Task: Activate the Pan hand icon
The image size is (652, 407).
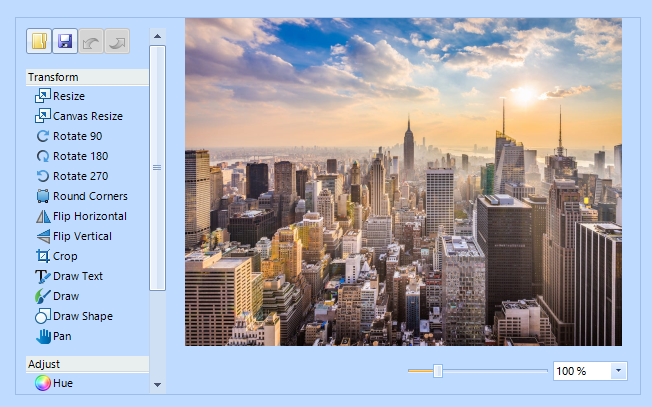Action: (43, 336)
